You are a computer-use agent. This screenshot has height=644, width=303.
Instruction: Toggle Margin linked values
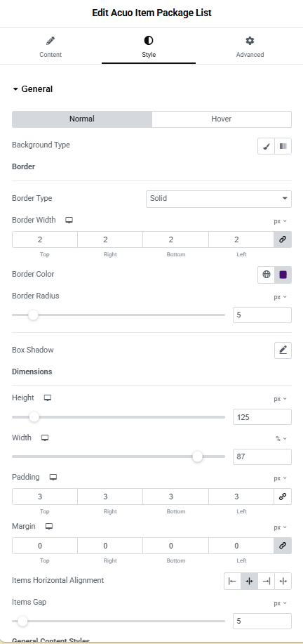(283, 546)
